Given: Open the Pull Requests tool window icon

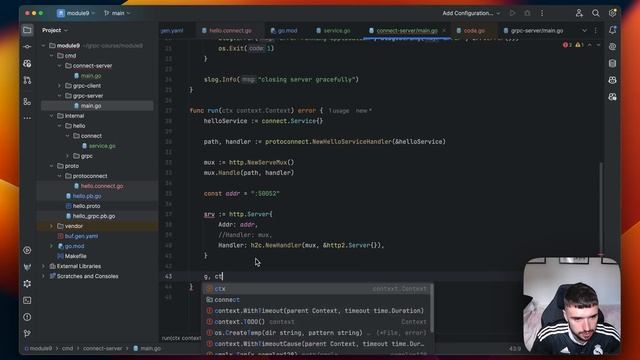Looking at the screenshot, I should point(27,80).
